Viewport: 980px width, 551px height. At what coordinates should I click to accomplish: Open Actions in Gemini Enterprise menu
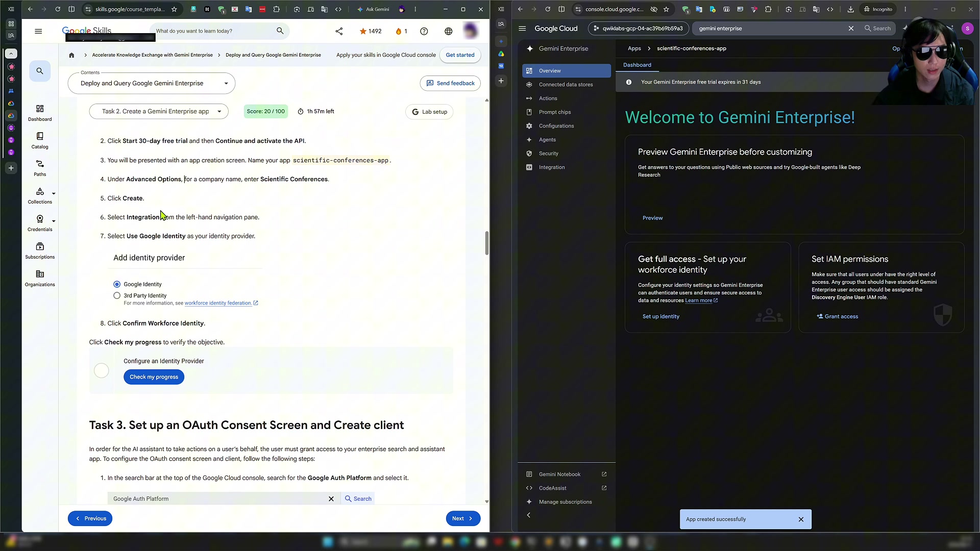pos(566,98)
